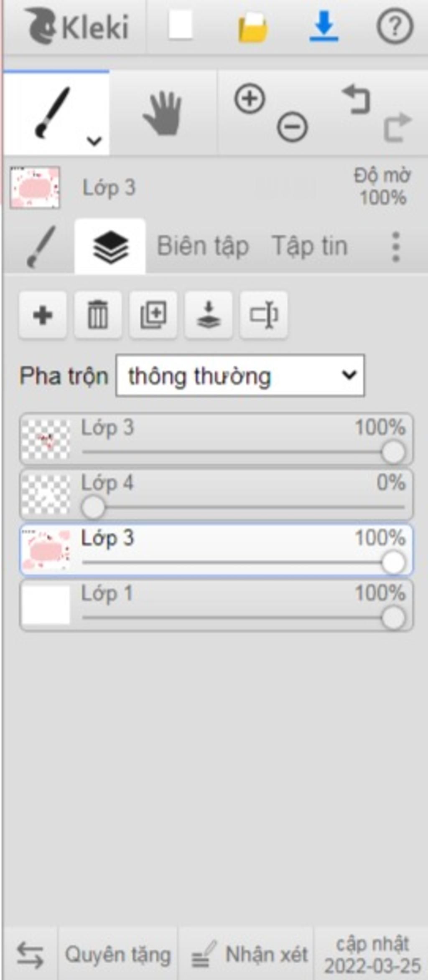Undo the last action
The image size is (428, 980).
point(357,99)
